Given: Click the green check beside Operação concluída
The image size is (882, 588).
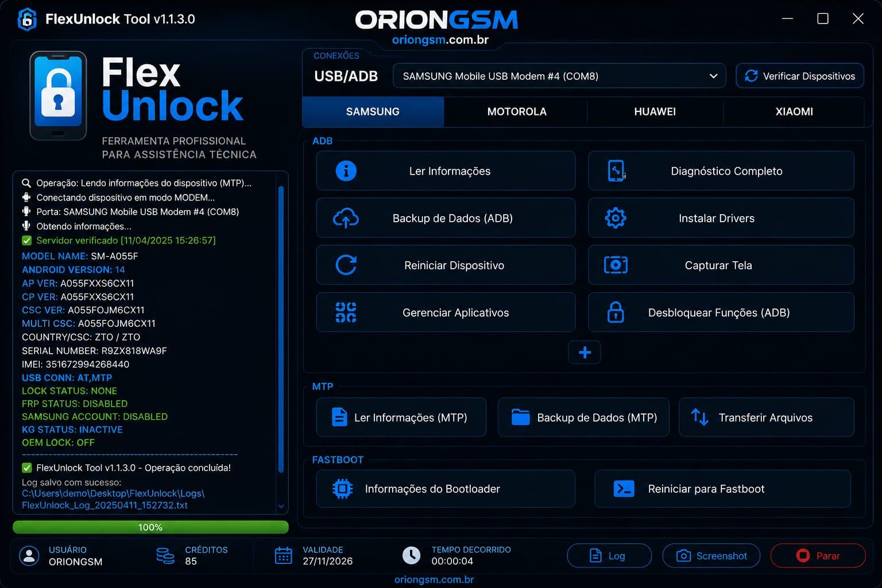Looking at the screenshot, I should point(26,468).
